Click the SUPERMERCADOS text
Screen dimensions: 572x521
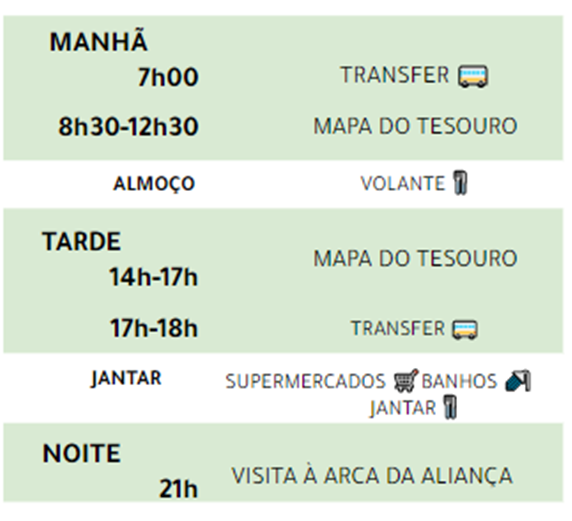(x=305, y=381)
